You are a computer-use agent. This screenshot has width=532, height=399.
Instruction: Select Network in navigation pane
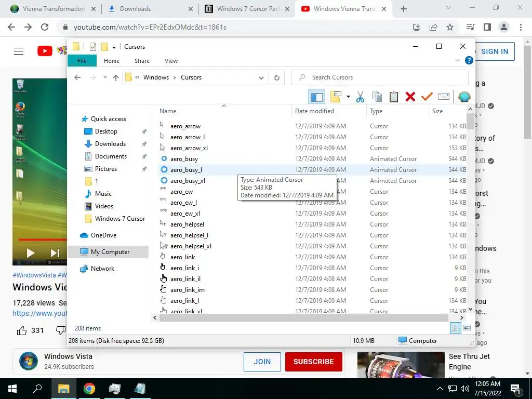[102, 269]
